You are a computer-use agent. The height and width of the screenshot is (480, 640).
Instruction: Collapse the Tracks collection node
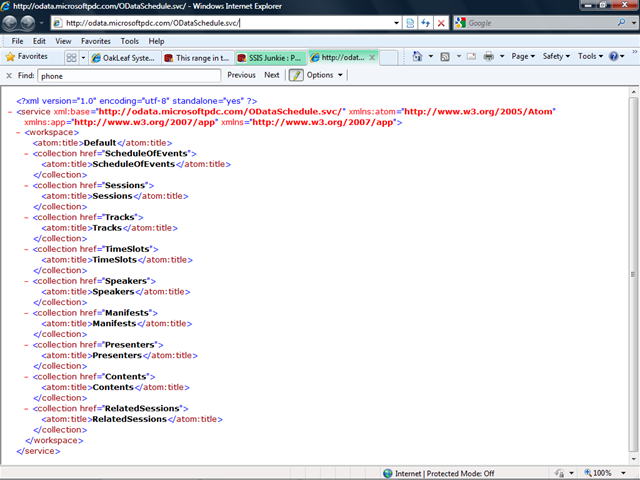(x=27, y=218)
